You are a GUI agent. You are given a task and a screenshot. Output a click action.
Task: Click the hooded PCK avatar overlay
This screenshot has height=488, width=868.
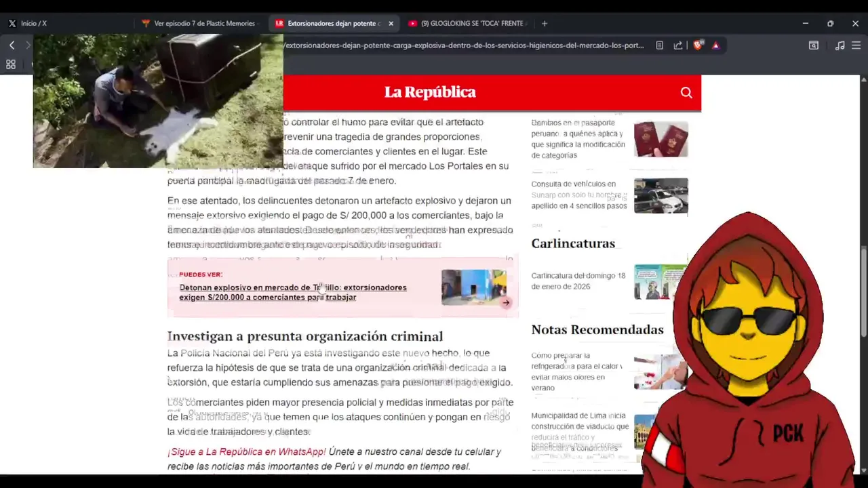749,350
